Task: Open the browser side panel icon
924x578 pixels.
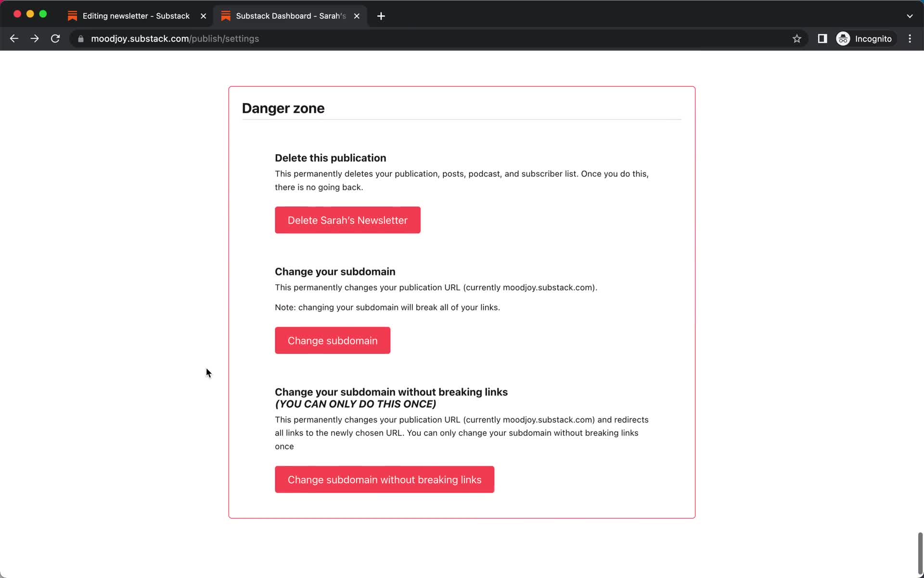Action: (822, 39)
